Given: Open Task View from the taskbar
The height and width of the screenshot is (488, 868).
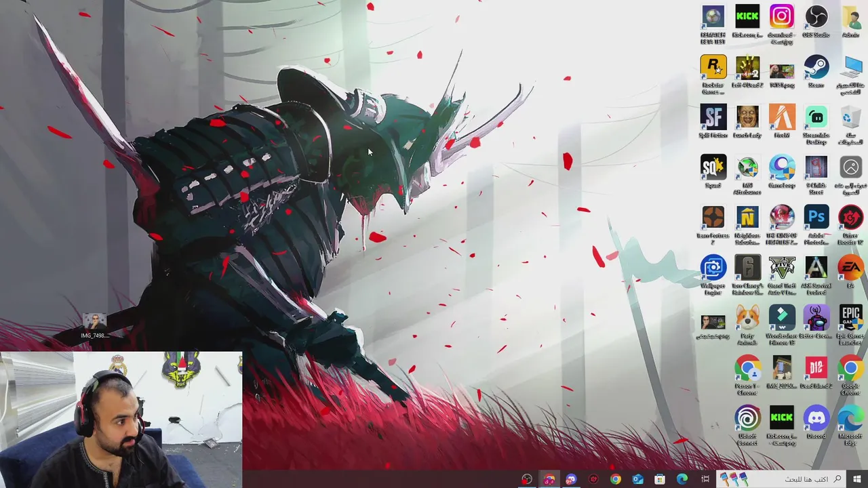Looking at the screenshot, I should 705,479.
